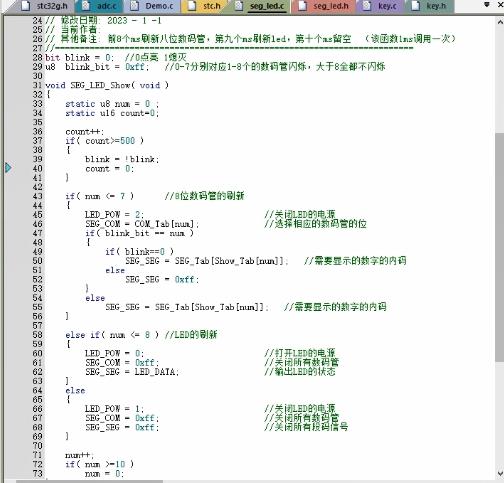Click the Demo.c tab file icon

point(134,6)
